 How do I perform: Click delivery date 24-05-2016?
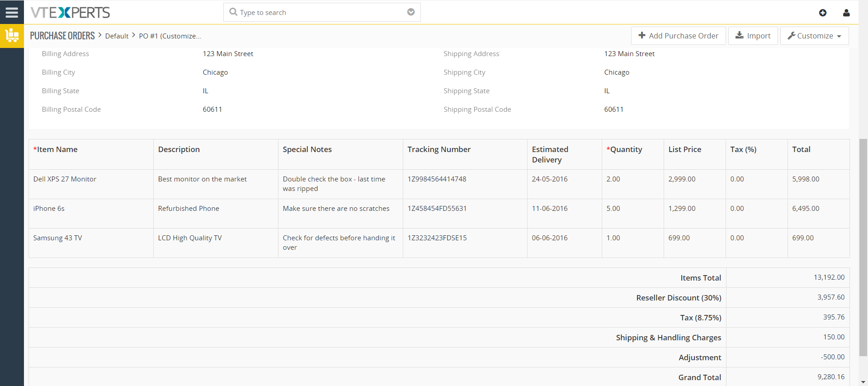click(x=549, y=179)
